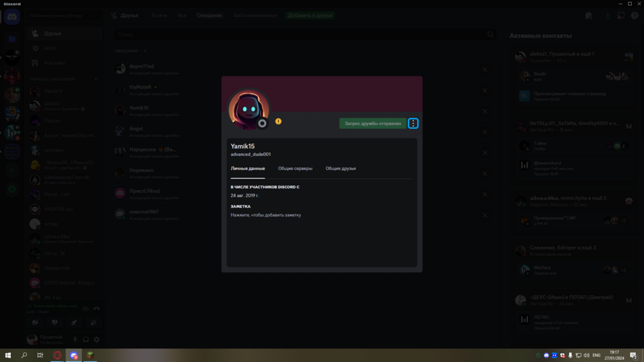Cancel the pending request row for Yamik15

[x=485, y=111]
